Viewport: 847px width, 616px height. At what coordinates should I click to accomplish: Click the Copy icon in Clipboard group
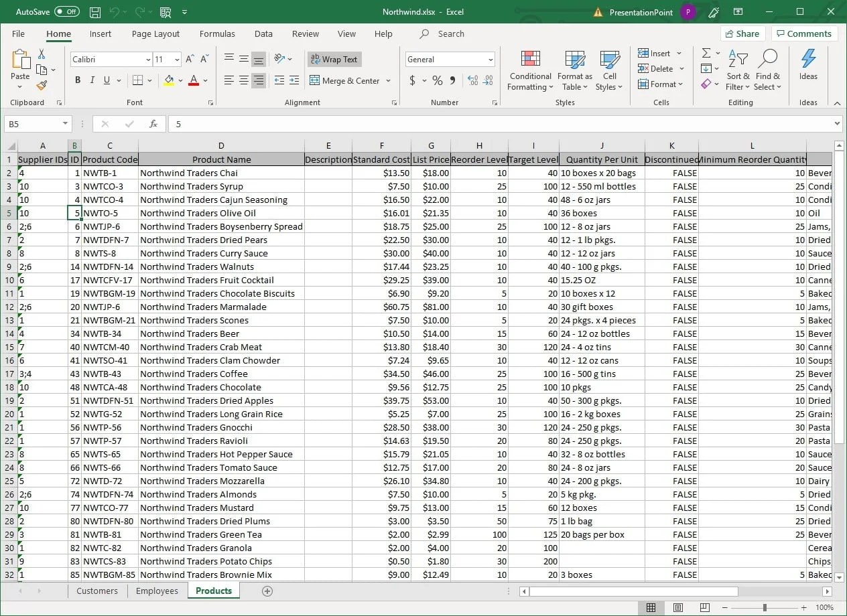(42, 70)
